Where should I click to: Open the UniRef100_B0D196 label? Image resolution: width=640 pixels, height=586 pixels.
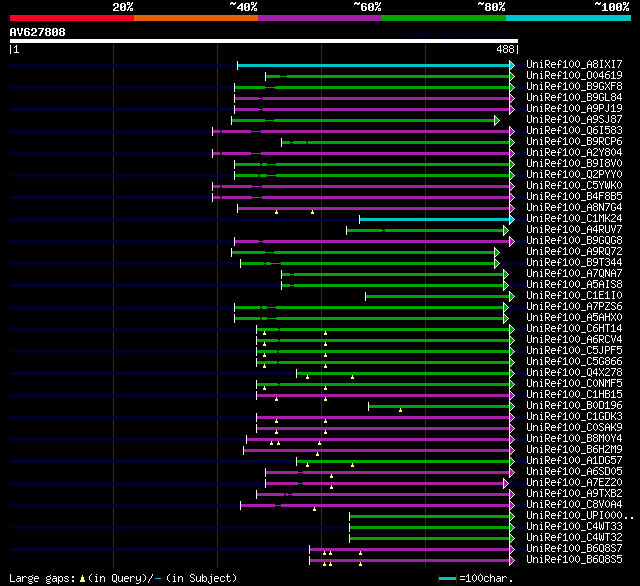(574, 406)
